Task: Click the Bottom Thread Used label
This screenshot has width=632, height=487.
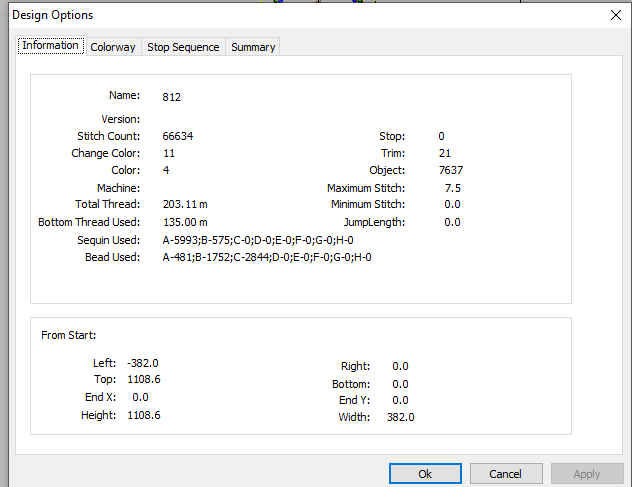Action: coord(89,222)
